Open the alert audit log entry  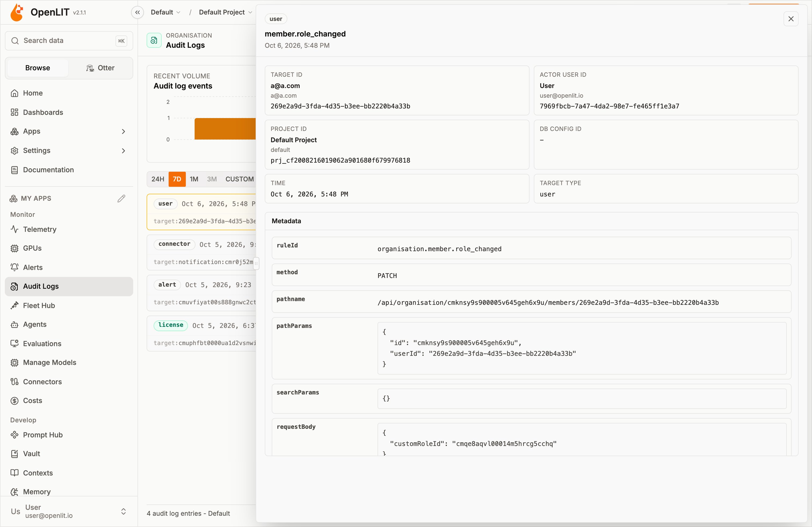coord(201,293)
